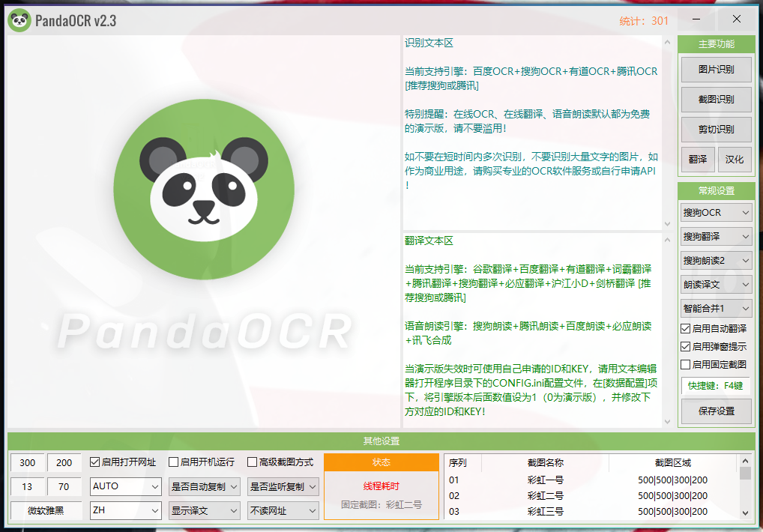Viewport: 763px width, 532px height.
Task: Click the 主要功能 section header
Action: (716, 43)
